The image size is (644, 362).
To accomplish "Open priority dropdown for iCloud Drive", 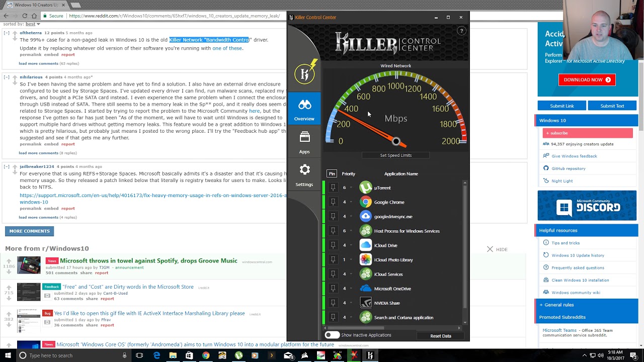I will point(351,245).
